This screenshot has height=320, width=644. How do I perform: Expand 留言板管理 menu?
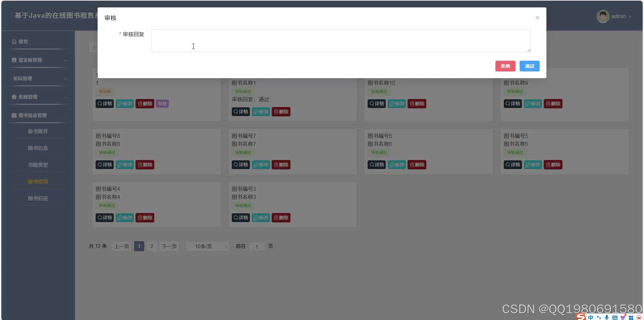[39, 60]
